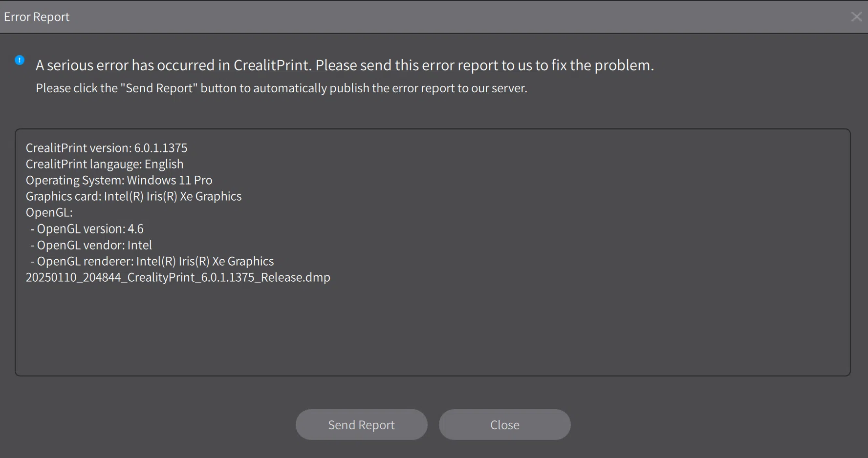Select 'Graphics card: Intel(R) Iris(R) Xe Graphics' line
This screenshot has height=458, width=868.
click(133, 196)
